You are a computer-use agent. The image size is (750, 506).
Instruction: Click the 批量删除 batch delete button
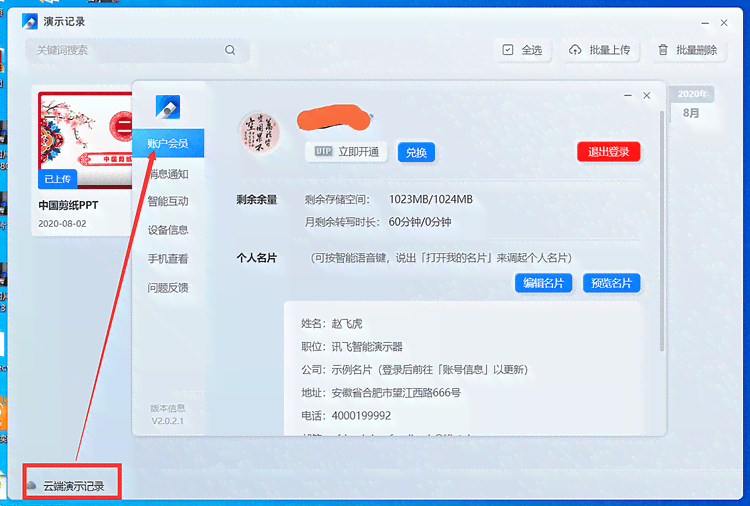click(688, 50)
